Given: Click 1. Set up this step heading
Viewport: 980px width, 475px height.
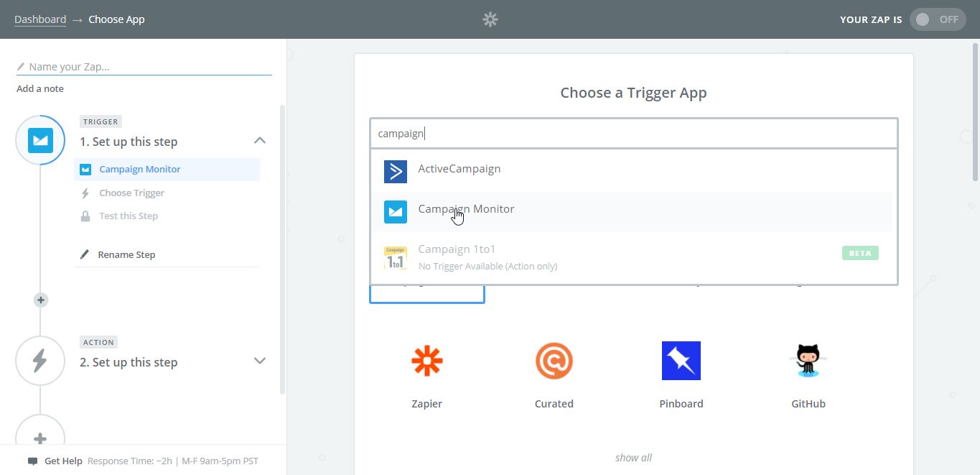Looking at the screenshot, I should 129,142.
